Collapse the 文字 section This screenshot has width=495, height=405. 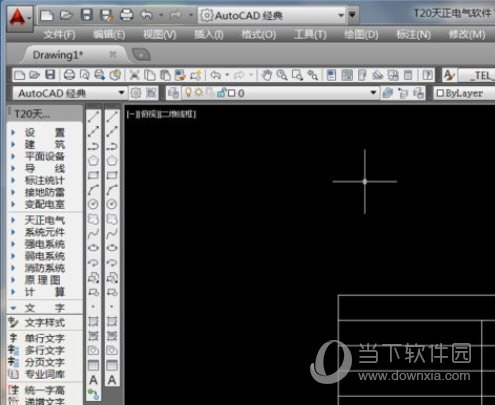pos(45,308)
